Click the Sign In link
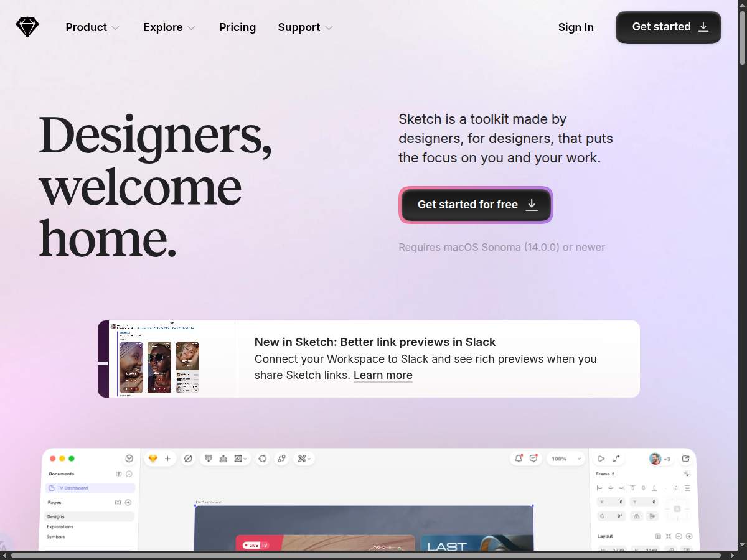The image size is (747, 560). 576,27
